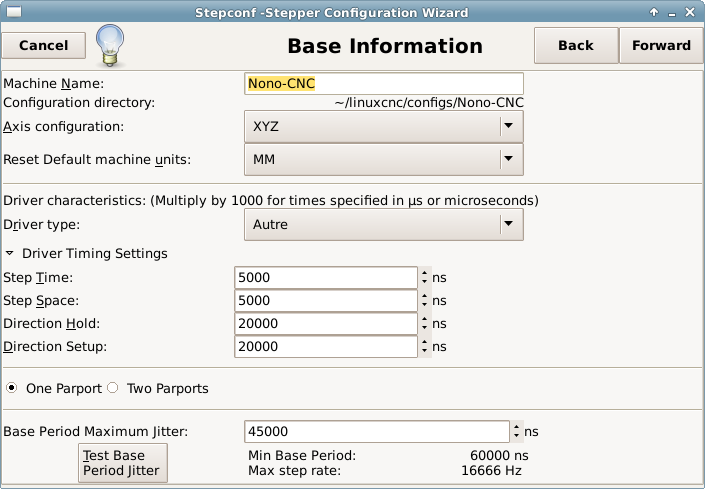Click the window shade up-arrow button
This screenshot has height=489, width=705.
point(654,12)
